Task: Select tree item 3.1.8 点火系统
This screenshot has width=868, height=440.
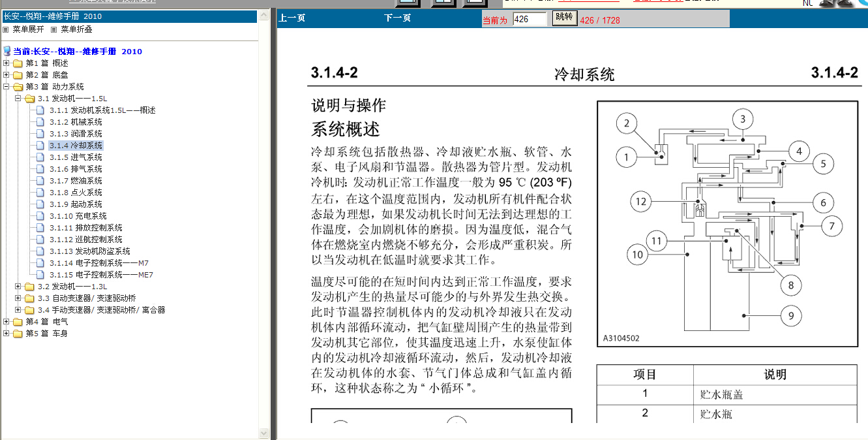Action: click(76, 193)
